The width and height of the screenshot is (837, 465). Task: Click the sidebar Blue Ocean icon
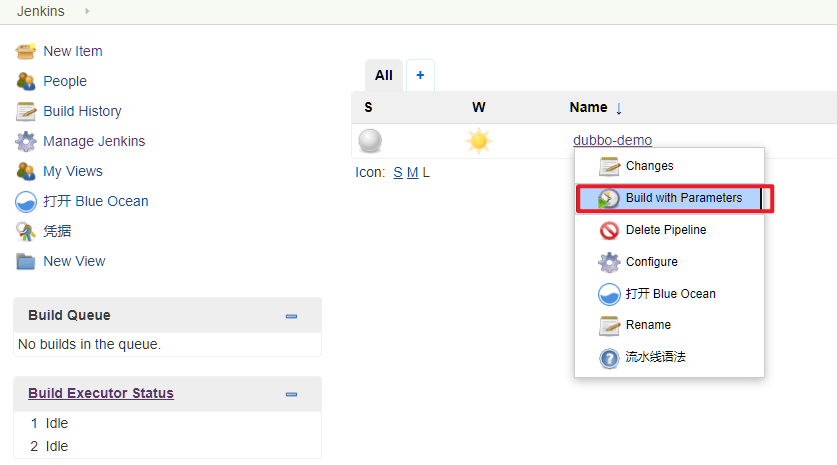pyautogui.click(x=26, y=202)
